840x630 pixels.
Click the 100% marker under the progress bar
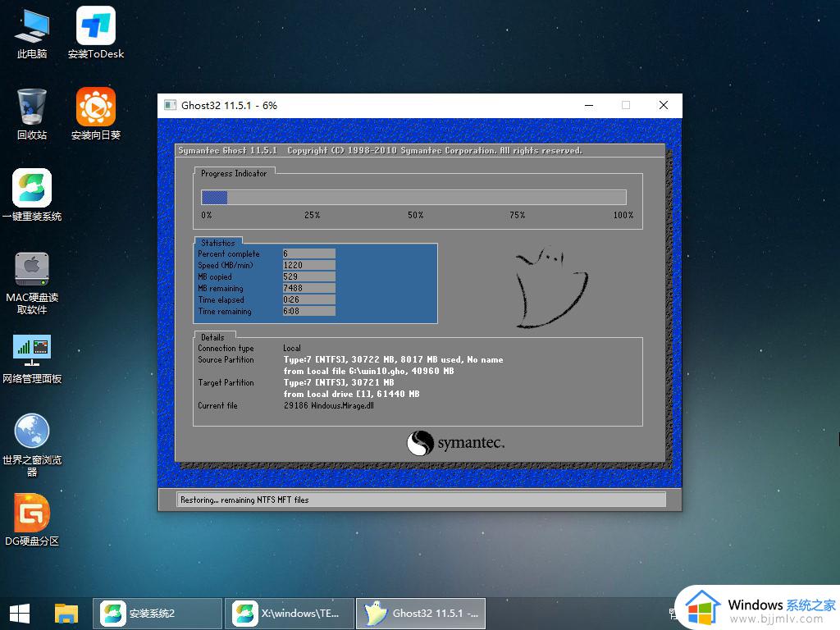(x=623, y=215)
